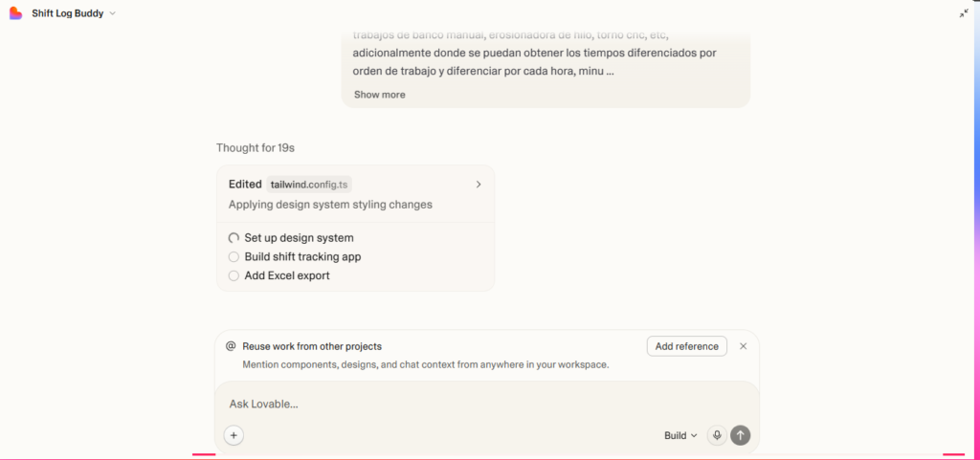Toggle the Build shift tracking app task circle

tap(234, 256)
